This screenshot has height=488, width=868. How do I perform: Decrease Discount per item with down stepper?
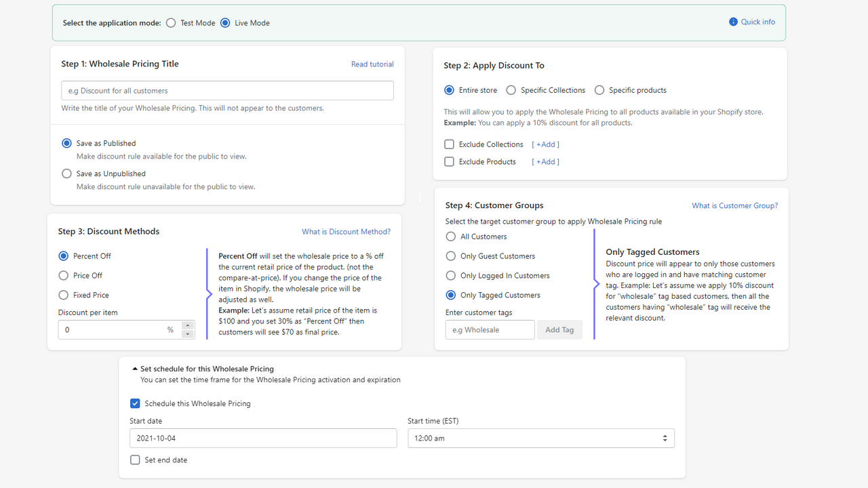(188, 334)
